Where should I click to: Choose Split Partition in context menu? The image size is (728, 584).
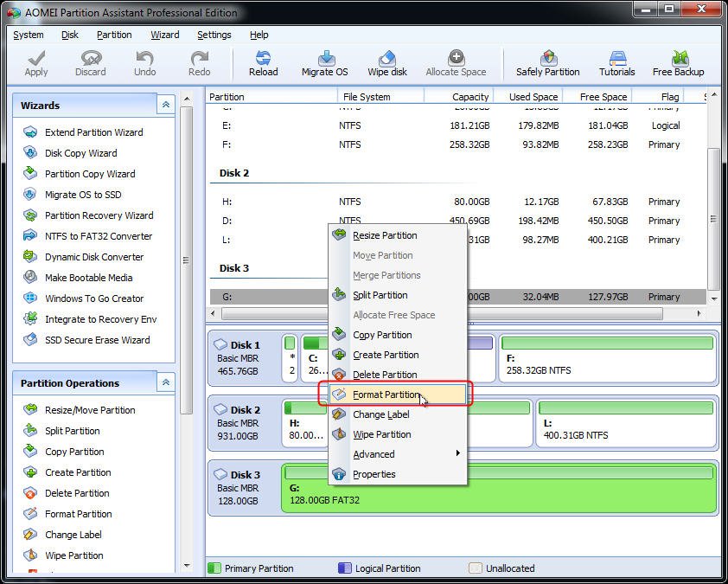click(398, 295)
